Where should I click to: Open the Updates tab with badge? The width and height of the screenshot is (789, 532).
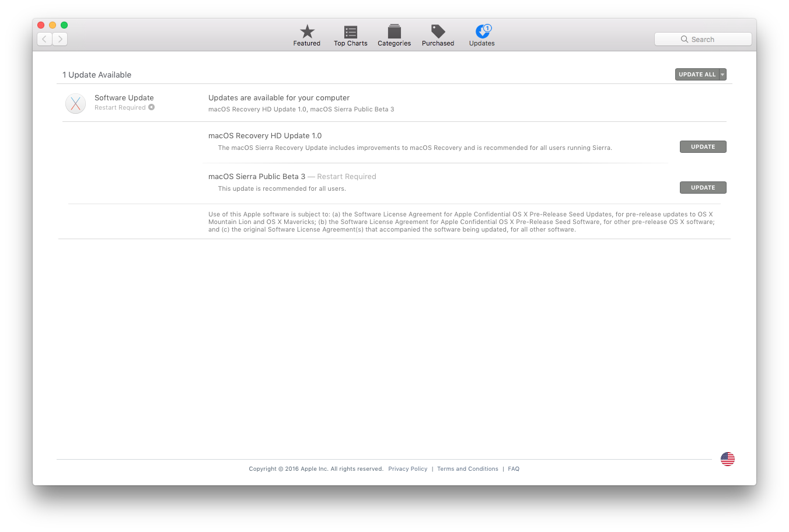tap(482, 36)
